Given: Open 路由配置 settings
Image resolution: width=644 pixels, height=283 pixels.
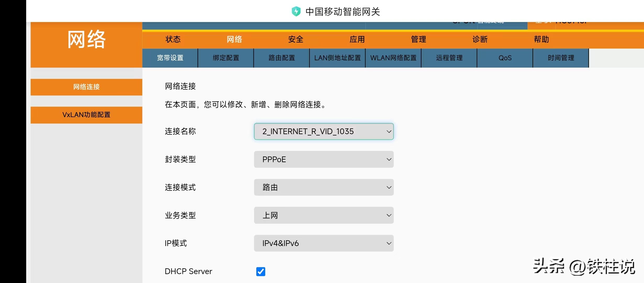Looking at the screenshot, I should 281,58.
